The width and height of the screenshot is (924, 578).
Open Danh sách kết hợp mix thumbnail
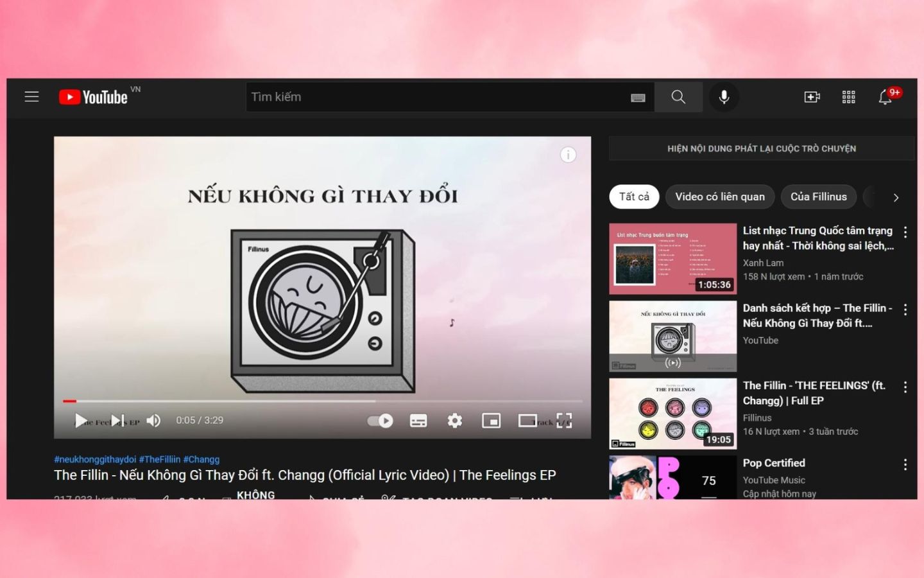tap(672, 337)
